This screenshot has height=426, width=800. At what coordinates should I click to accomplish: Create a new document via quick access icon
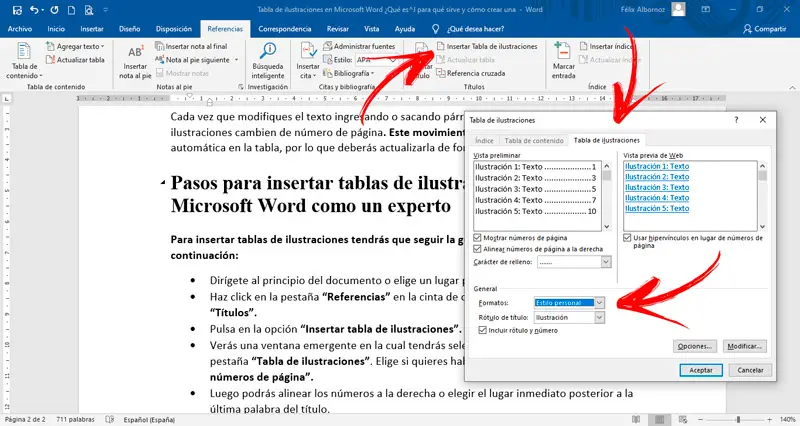coord(71,10)
